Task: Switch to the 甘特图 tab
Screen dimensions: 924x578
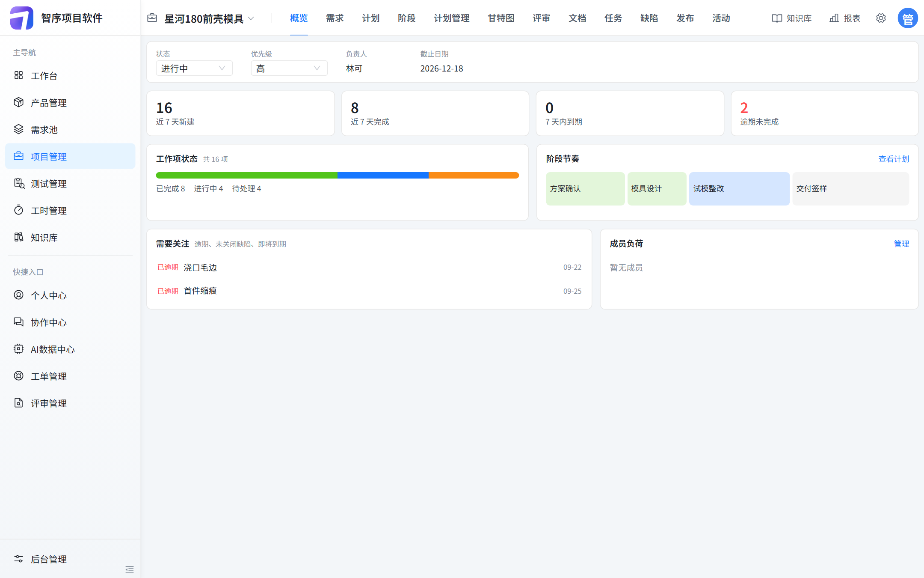Action: coord(501,18)
